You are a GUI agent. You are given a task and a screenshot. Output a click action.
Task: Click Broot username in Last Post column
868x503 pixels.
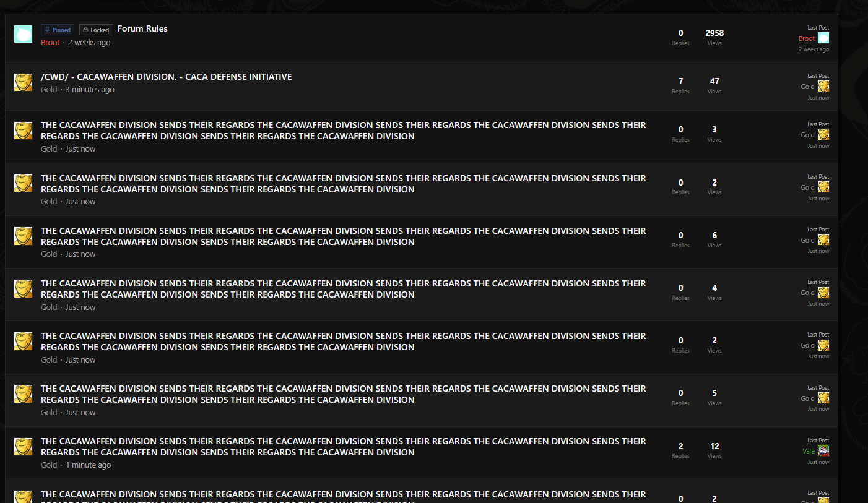pyautogui.click(x=807, y=38)
